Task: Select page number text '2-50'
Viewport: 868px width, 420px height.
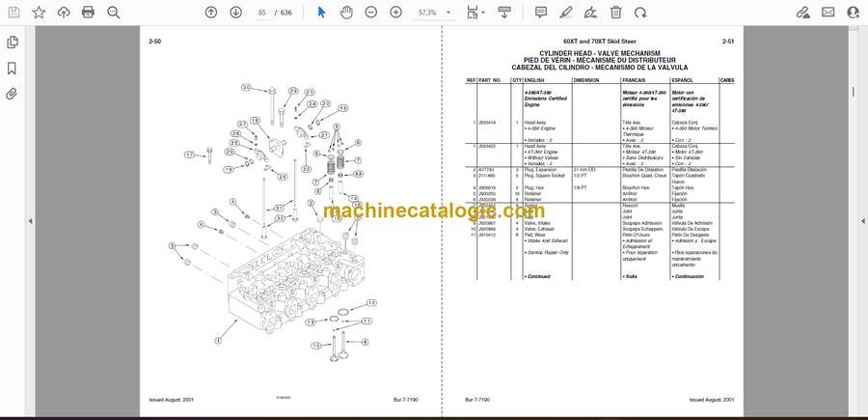Action: click(x=154, y=41)
